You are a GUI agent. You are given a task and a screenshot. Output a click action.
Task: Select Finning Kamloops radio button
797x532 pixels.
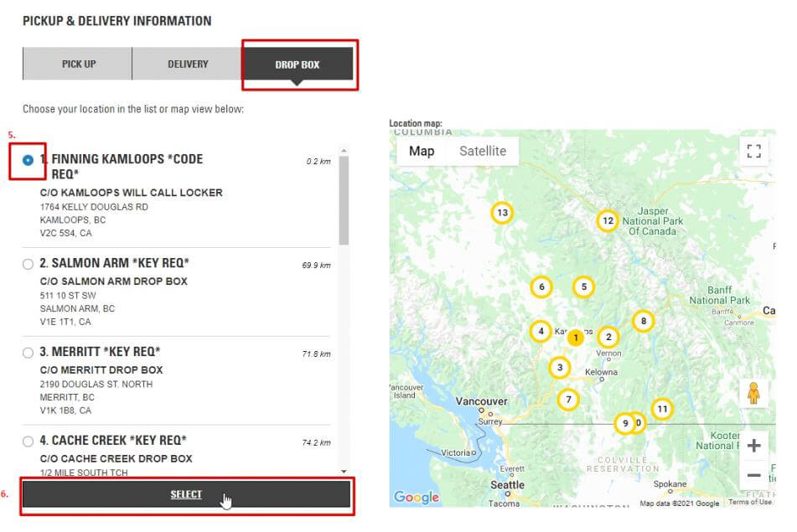[x=28, y=160]
